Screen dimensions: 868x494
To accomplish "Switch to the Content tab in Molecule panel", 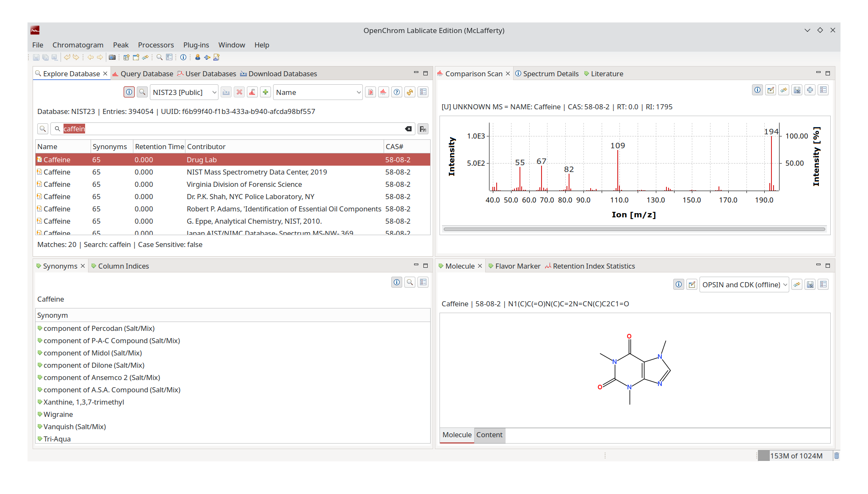I will point(489,435).
